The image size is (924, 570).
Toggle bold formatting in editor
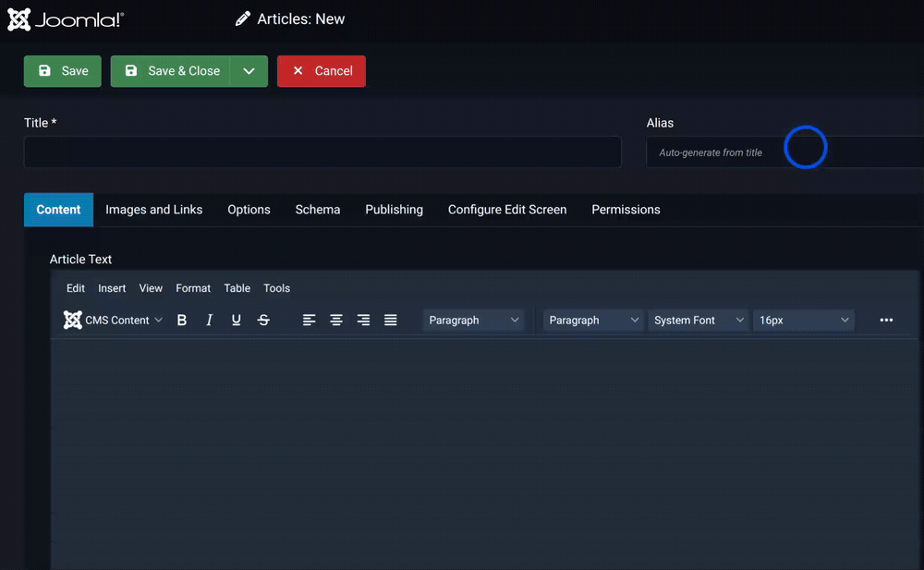click(x=181, y=320)
